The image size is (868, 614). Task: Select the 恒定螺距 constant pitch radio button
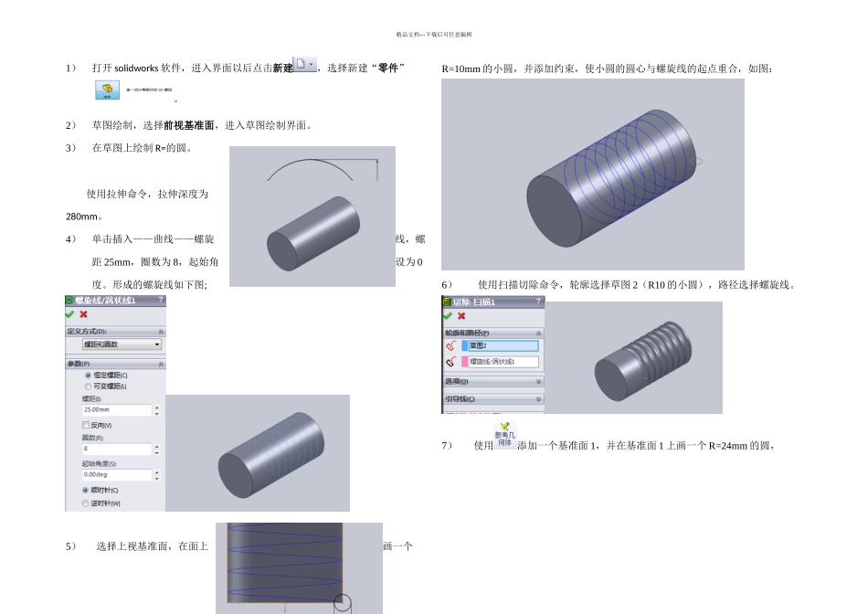click(88, 376)
